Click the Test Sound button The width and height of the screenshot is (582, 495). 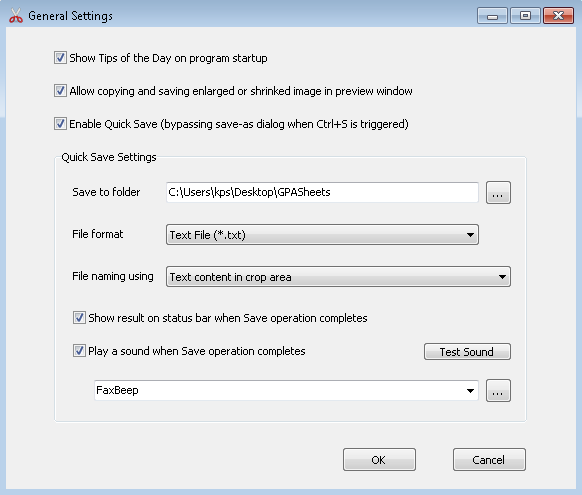[x=467, y=351]
